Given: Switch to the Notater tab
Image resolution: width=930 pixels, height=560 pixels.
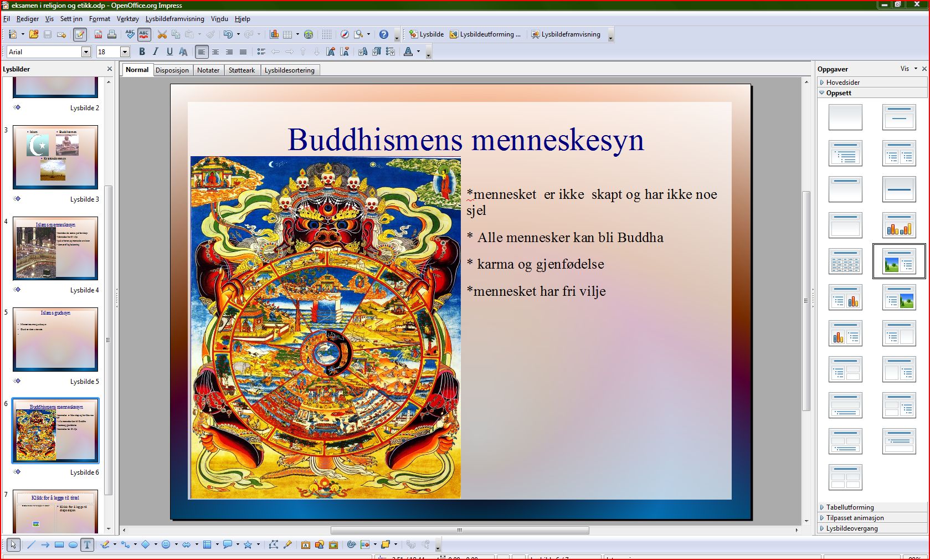Looking at the screenshot, I should (208, 70).
